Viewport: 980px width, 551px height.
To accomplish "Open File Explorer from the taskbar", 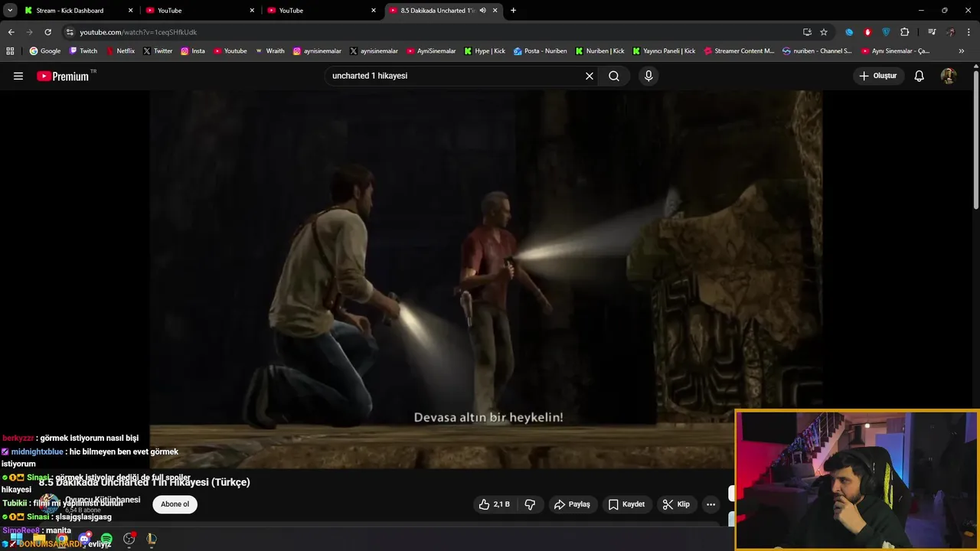I will 39,540.
